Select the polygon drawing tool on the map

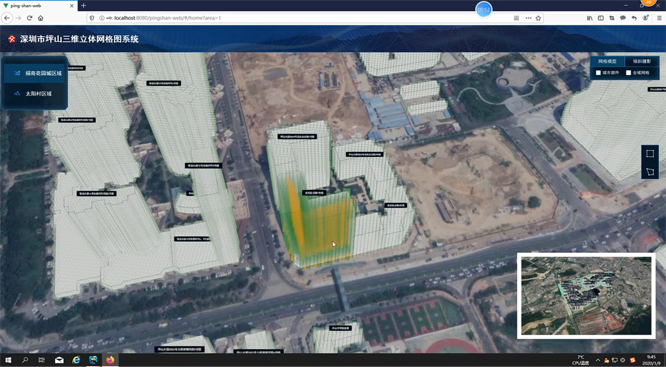(x=649, y=172)
